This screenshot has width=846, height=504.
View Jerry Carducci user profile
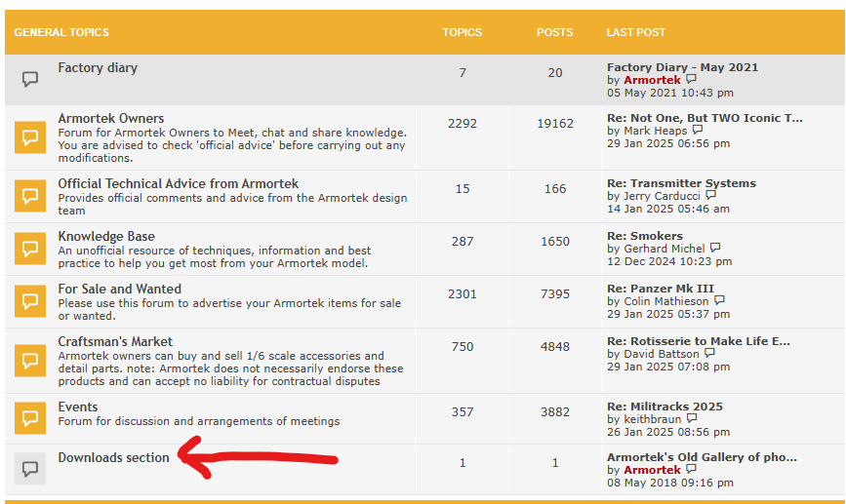pos(662,196)
